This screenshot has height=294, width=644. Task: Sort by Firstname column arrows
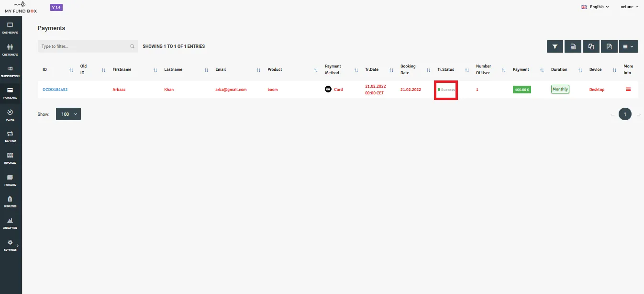tap(155, 70)
